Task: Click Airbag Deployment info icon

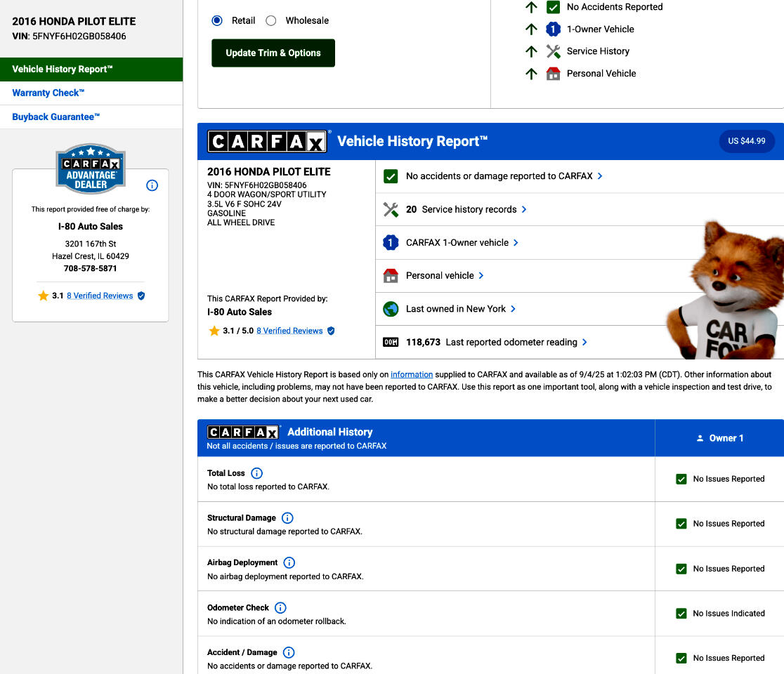Action: tap(289, 562)
